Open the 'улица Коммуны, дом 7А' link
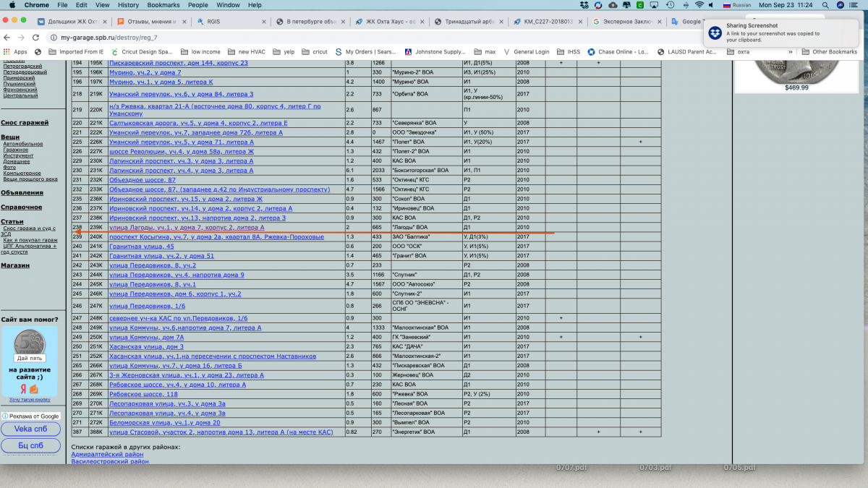This screenshot has width=868, height=488. point(146,337)
